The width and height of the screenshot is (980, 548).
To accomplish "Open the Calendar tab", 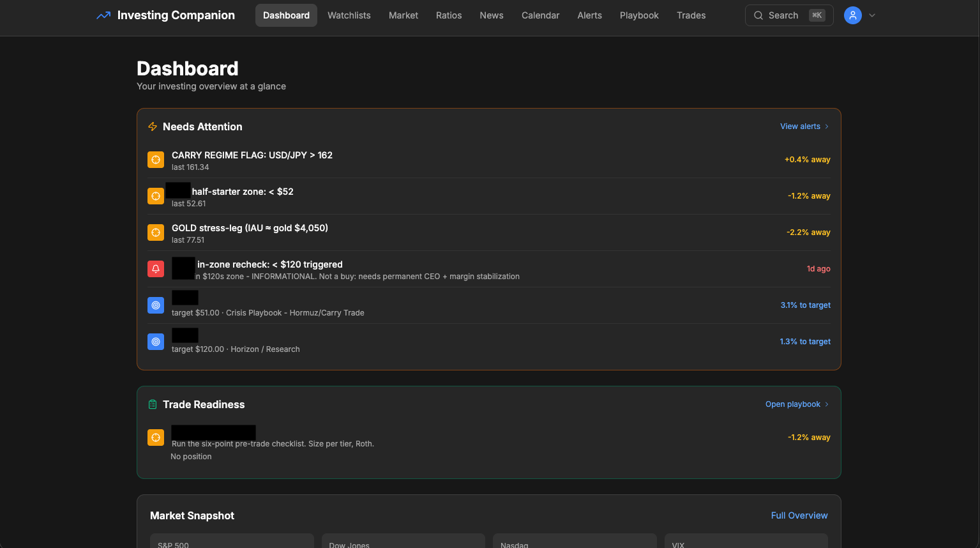I will [540, 15].
